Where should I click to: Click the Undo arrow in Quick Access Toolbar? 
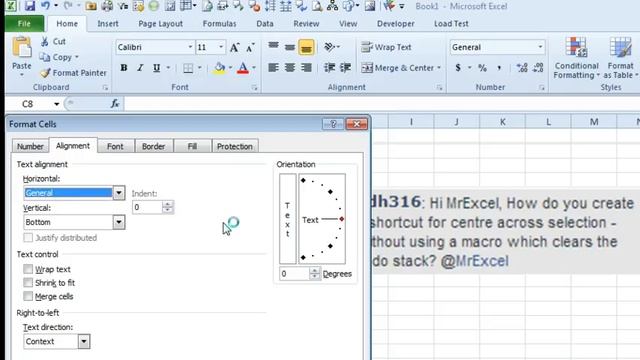45,6
